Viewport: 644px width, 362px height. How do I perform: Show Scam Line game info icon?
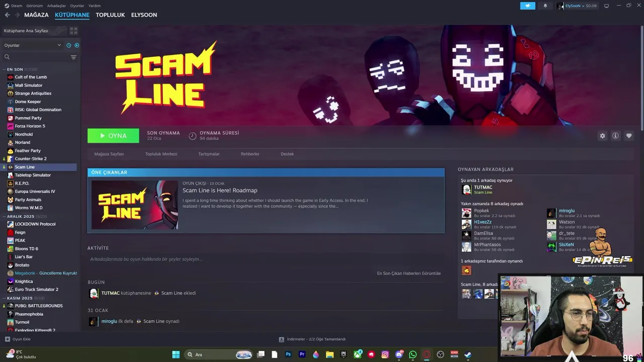pyautogui.click(x=615, y=136)
